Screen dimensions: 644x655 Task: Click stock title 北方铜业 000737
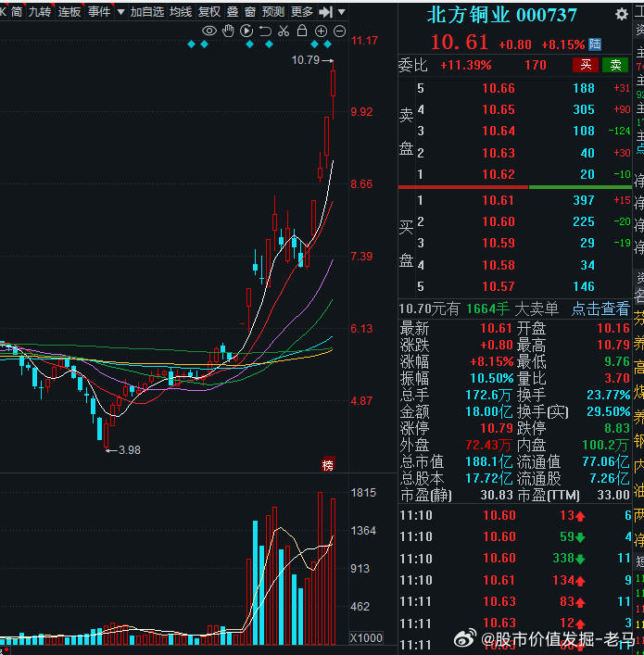(x=502, y=16)
